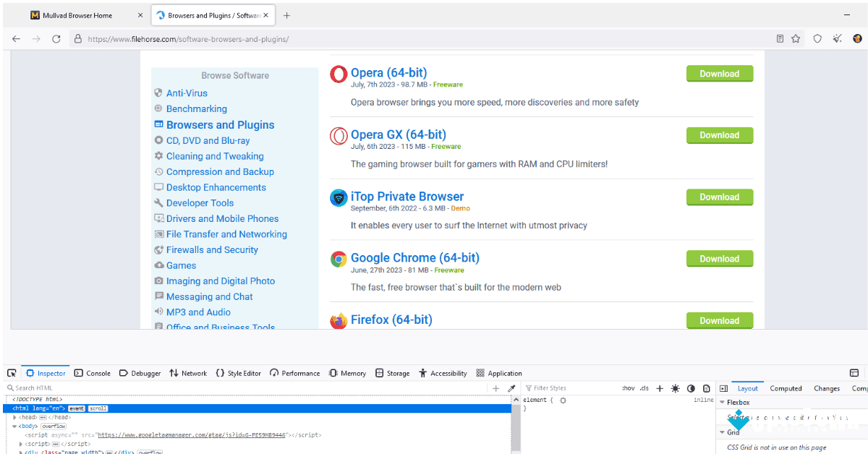This screenshot has width=868, height=454.
Task: Open the Firewalls and Security category
Action: [212, 249]
